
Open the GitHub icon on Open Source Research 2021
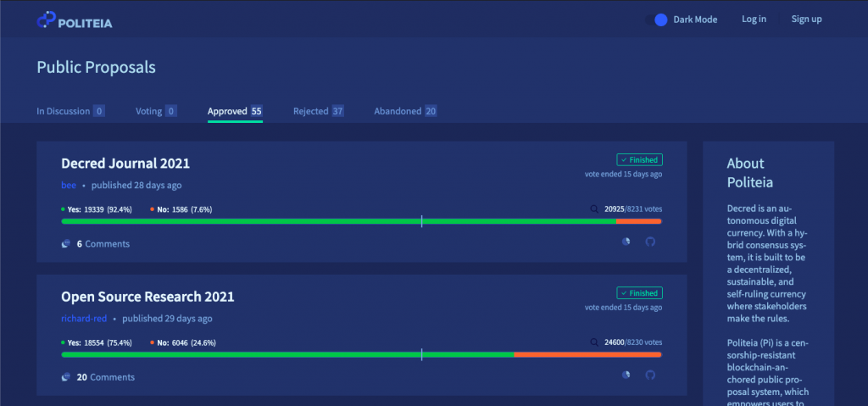[650, 375]
